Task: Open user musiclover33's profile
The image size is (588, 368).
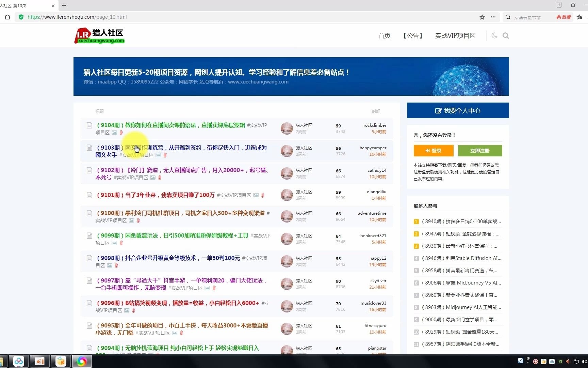Action: tap(373, 303)
